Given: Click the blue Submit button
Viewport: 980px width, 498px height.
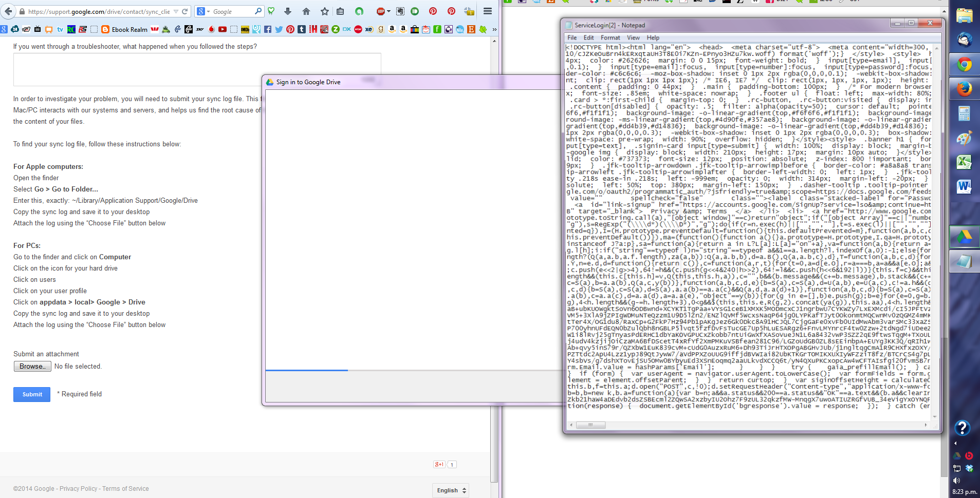Looking at the screenshot, I should pos(32,394).
